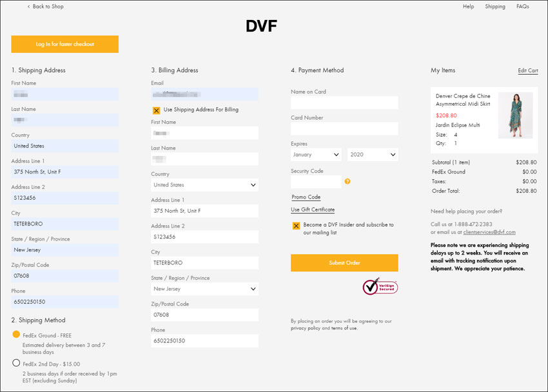Click the Jardin Eclipse Multi color text

pyautogui.click(x=458, y=125)
